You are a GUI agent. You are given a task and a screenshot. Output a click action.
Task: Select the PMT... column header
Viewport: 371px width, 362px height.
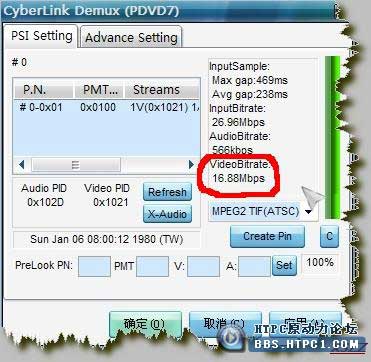[99, 90]
